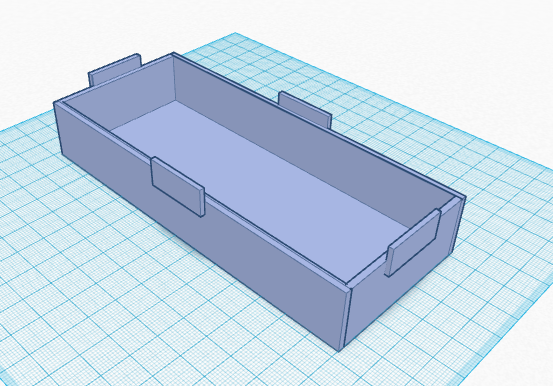
Task: Select the tab behind the left end wall
Action: (114, 70)
